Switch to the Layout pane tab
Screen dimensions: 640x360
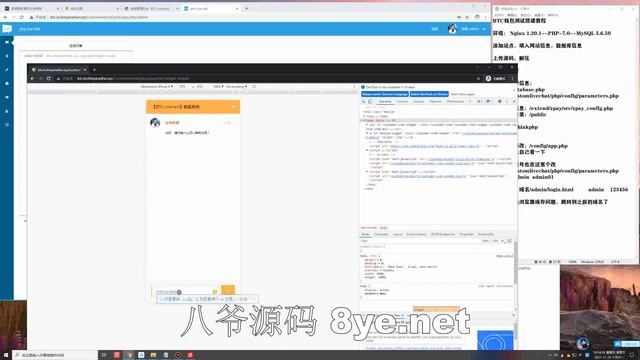398,234
